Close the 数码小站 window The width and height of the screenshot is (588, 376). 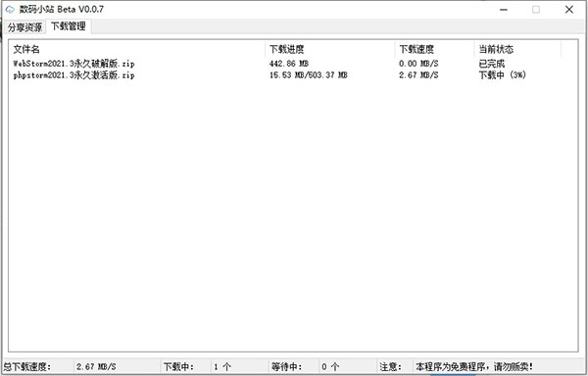(x=568, y=10)
